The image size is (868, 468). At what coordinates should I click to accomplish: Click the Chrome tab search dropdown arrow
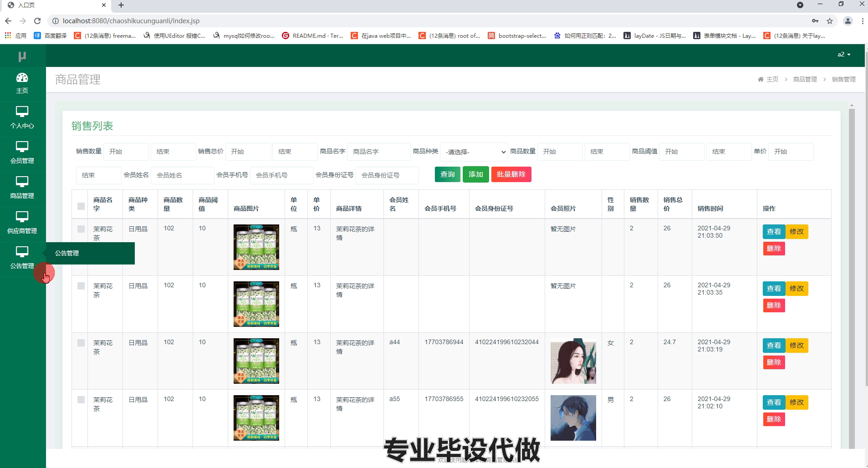(800, 5)
